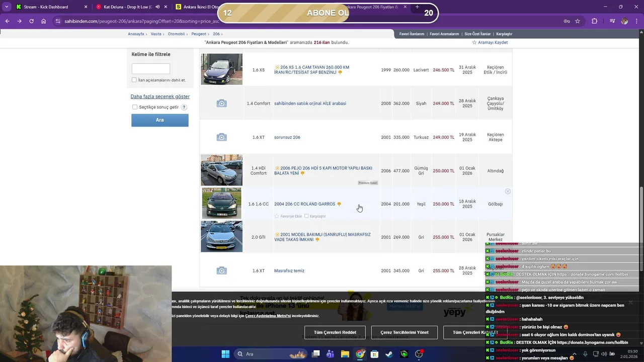Open Size Özel İlanlar menu
This screenshot has height=362, width=644.
477,34
